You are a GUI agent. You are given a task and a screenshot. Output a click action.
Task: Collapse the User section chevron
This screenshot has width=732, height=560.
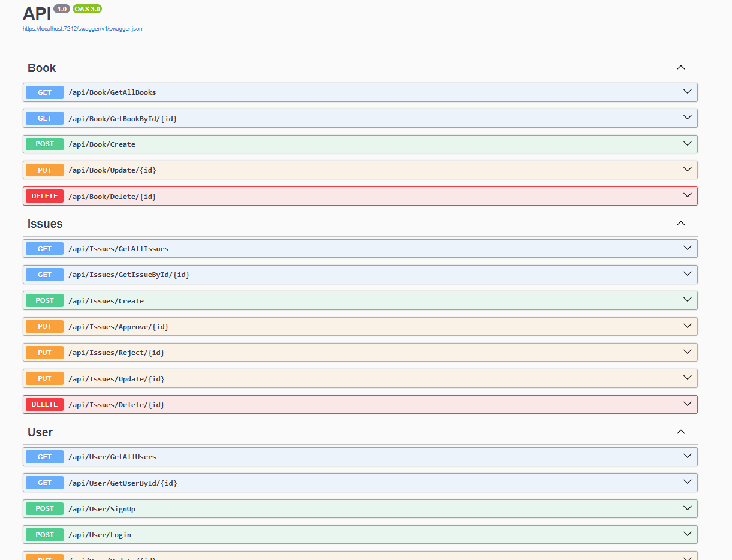click(x=680, y=432)
